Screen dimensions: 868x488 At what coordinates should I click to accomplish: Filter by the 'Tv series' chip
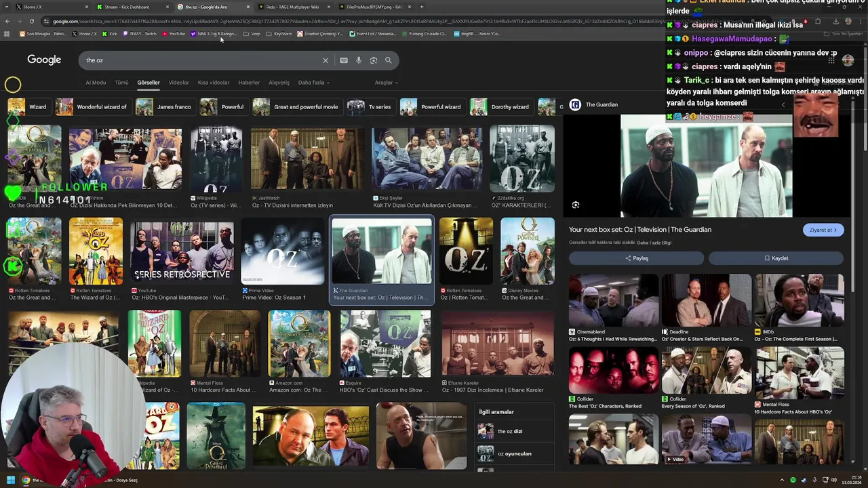tap(371, 107)
